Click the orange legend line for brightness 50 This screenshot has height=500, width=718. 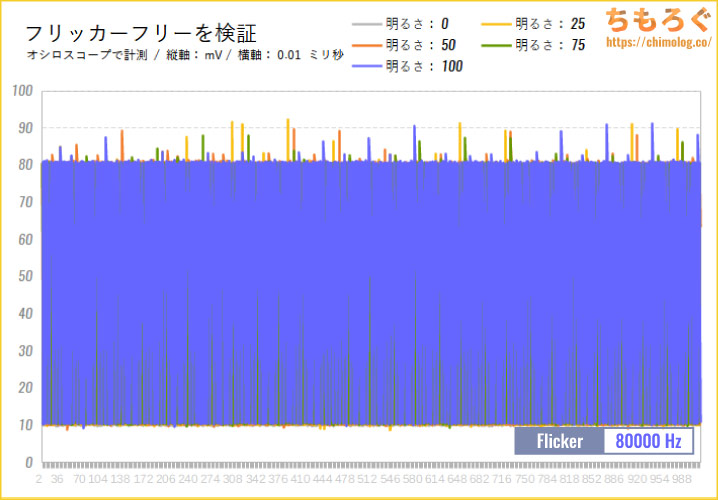coord(367,45)
